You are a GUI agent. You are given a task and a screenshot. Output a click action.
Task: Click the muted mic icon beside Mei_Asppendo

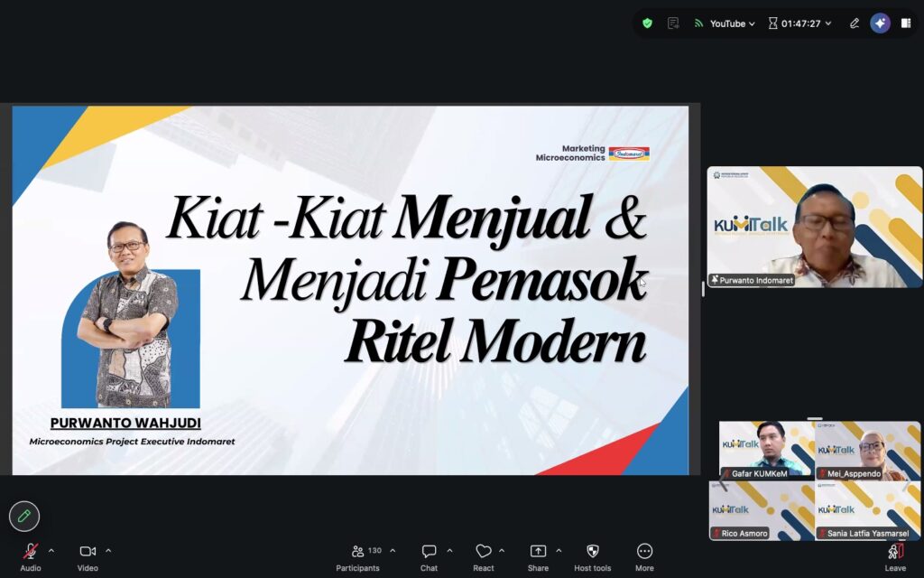coord(822,473)
